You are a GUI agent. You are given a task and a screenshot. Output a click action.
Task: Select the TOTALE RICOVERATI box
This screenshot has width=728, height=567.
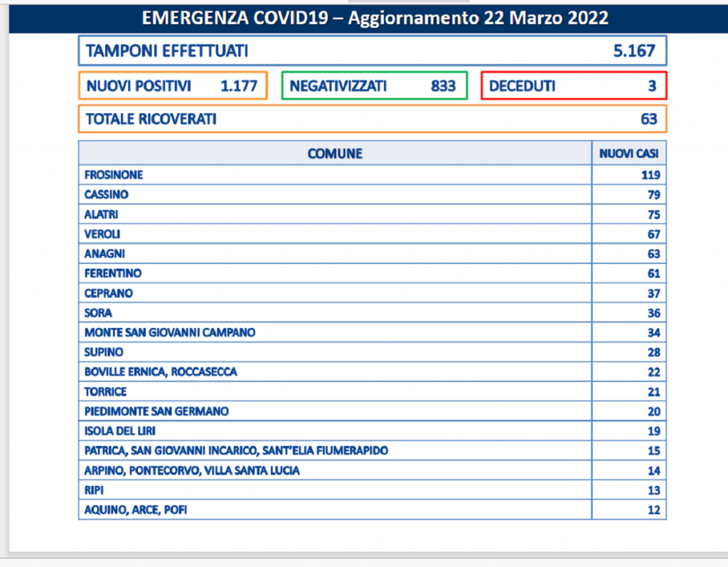pyautogui.click(x=372, y=119)
